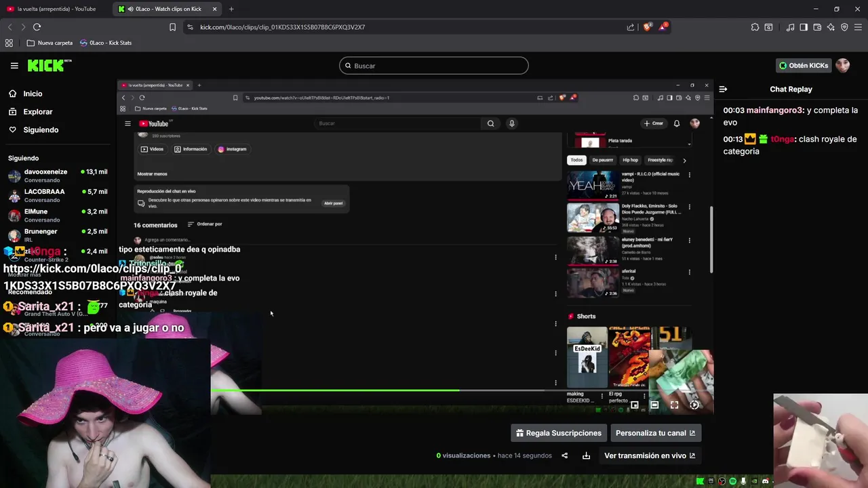Click the vampi R.I.C.O video thumbnail in clip
The image size is (868, 488).
pyautogui.click(x=593, y=185)
